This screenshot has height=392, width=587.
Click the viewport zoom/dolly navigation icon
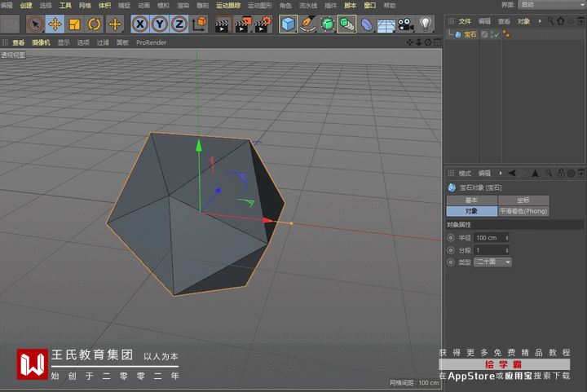(x=419, y=42)
